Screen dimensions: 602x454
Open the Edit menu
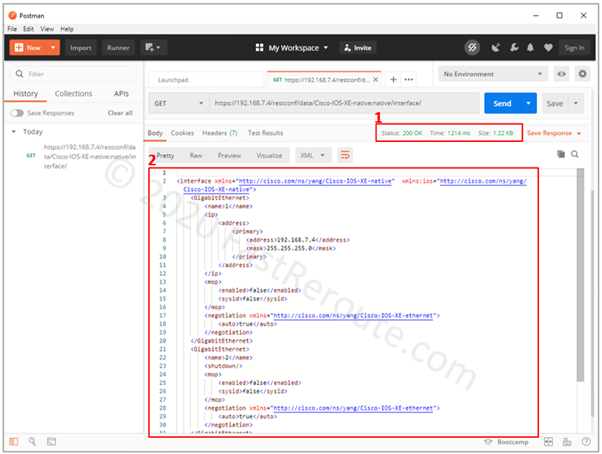click(x=28, y=29)
